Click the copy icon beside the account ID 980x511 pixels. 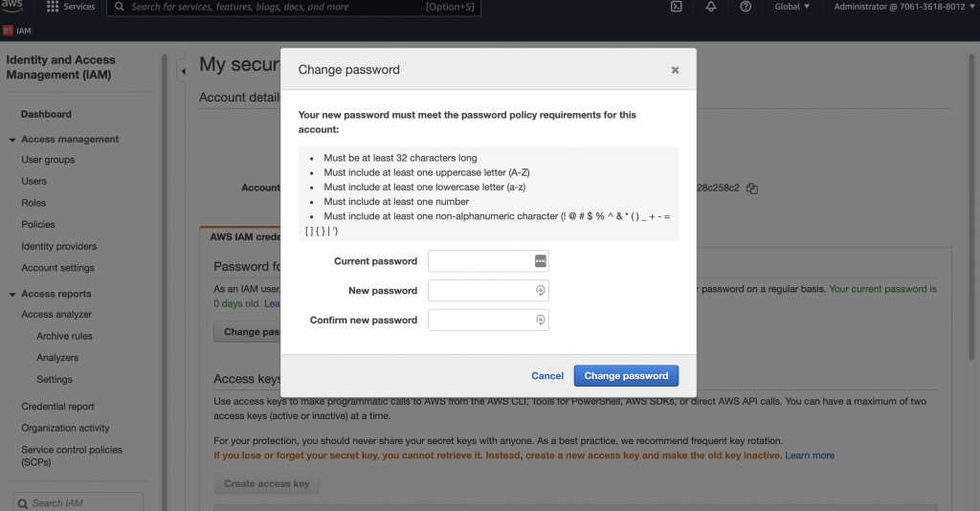752,189
